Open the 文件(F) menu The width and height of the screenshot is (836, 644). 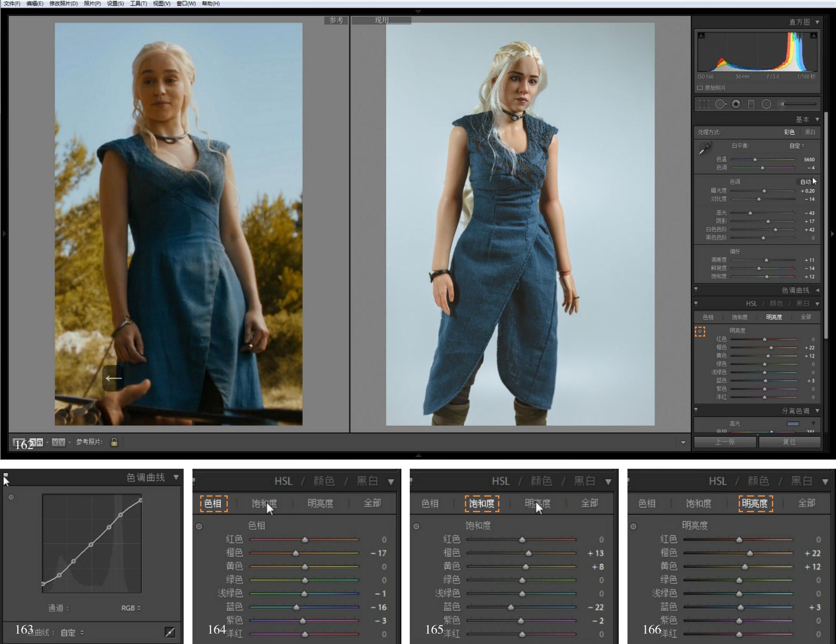click(x=12, y=3)
